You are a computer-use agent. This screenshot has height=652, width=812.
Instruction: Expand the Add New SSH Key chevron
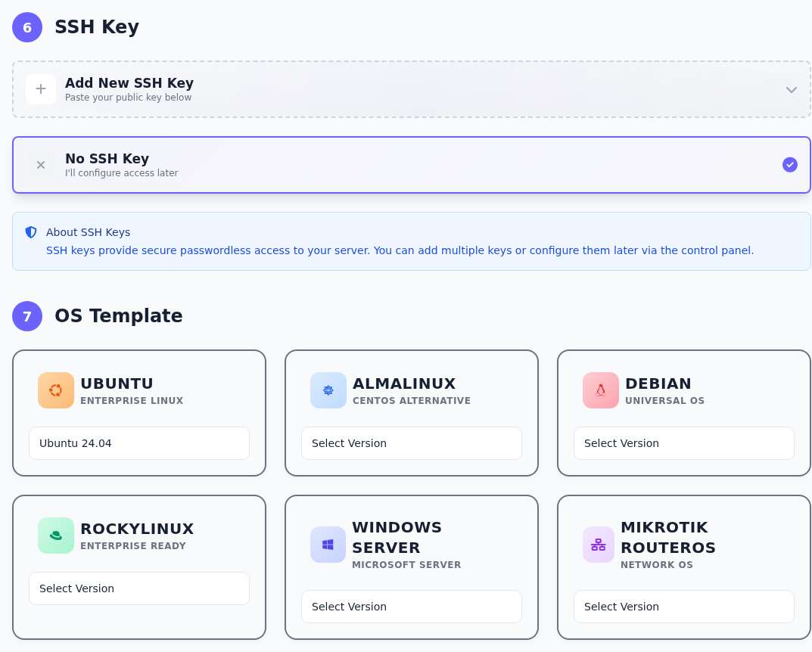click(792, 89)
